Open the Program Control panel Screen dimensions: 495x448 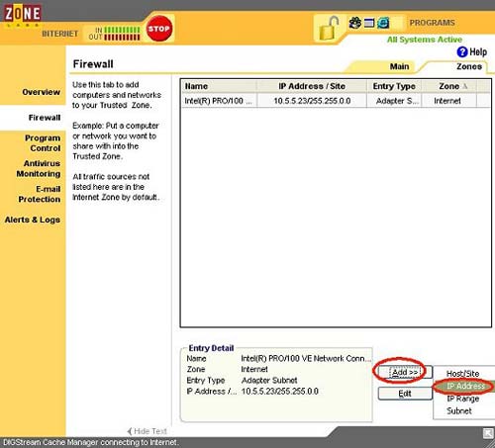coord(43,143)
